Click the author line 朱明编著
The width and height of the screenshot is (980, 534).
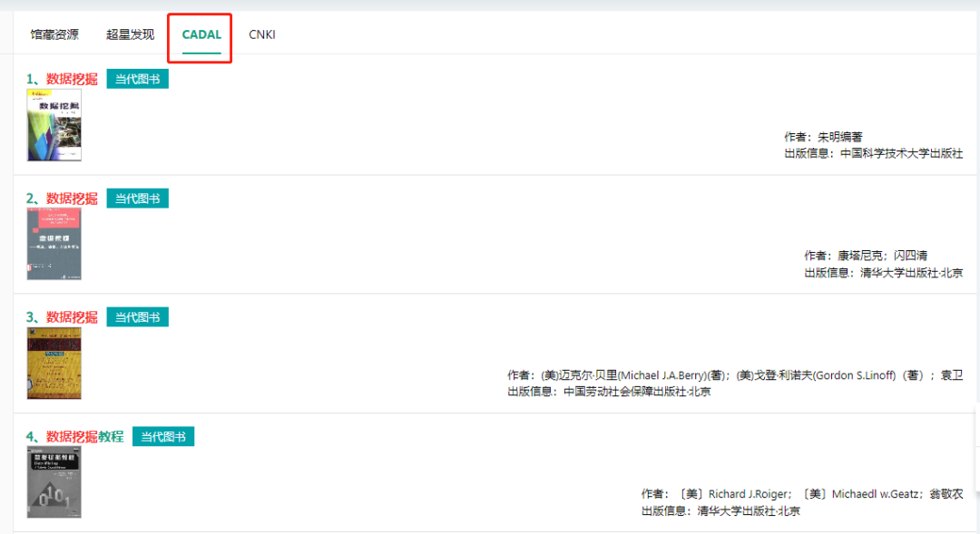tap(823, 137)
